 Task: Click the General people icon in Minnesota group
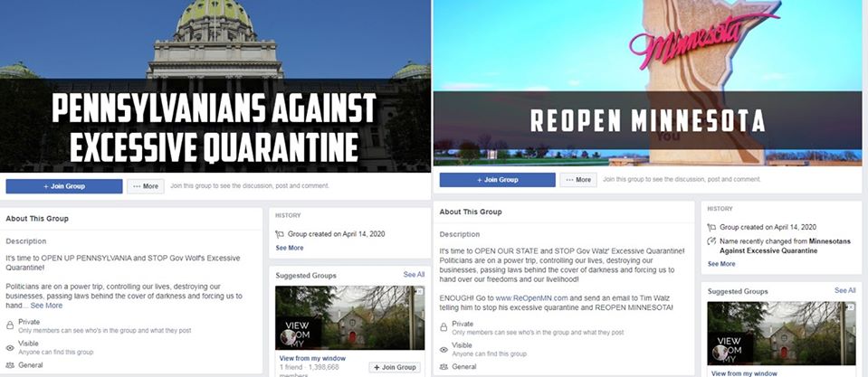point(444,366)
